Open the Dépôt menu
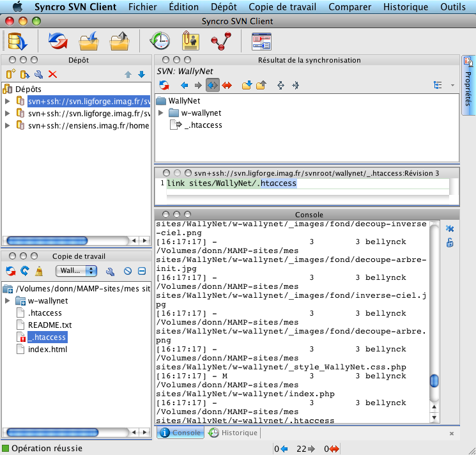Viewport: 476px width, 455px height. pyautogui.click(x=224, y=6)
